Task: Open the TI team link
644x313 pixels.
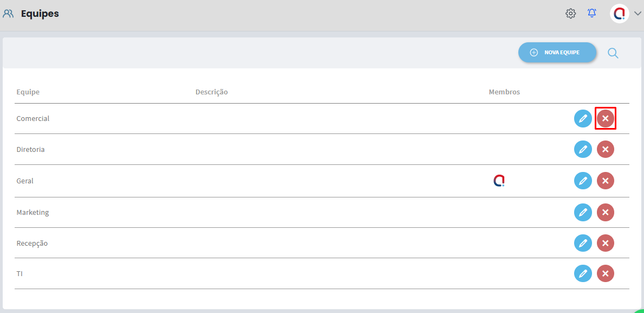Action: [x=19, y=274]
